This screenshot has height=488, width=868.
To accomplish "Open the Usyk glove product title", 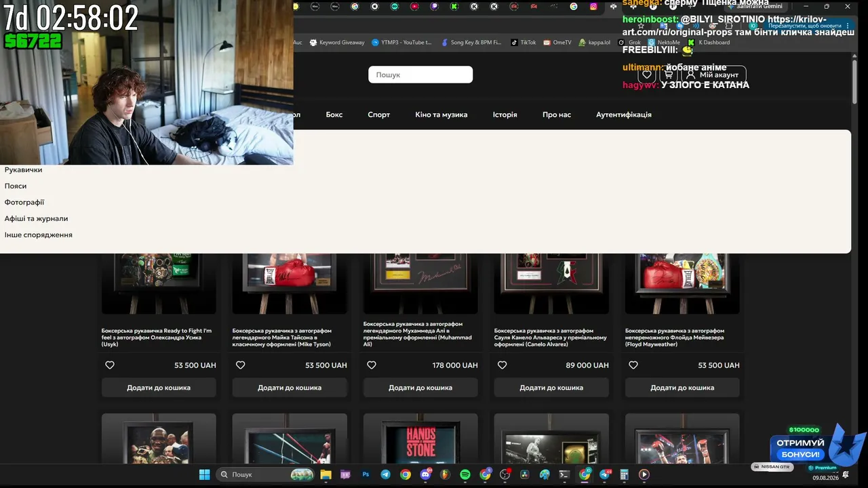I will (x=157, y=338).
